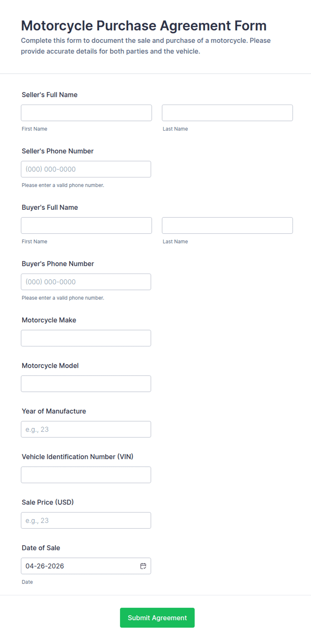Click the "Sale Price (USD)" label
Image resolution: width=311 pixels, height=644 pixels.
(47, 502)
